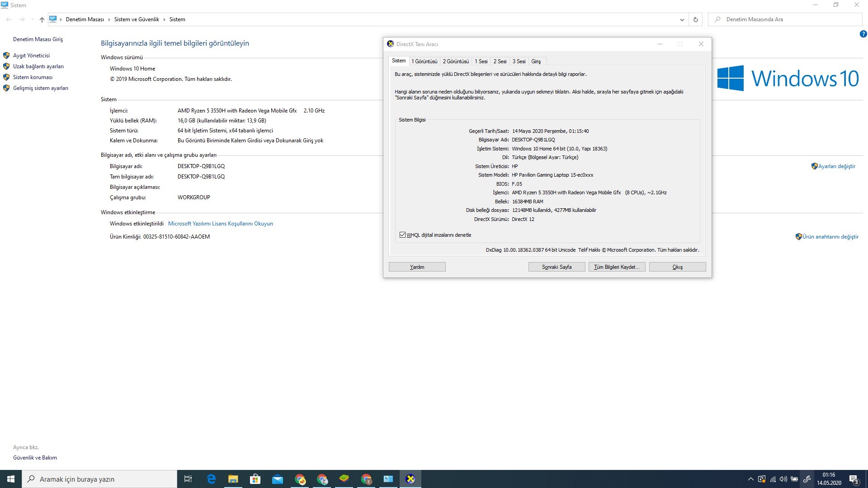Launch Microsoft Store taskbar icon
The image size is (868, 488).
pyautogui.click(x=255, y=479)
